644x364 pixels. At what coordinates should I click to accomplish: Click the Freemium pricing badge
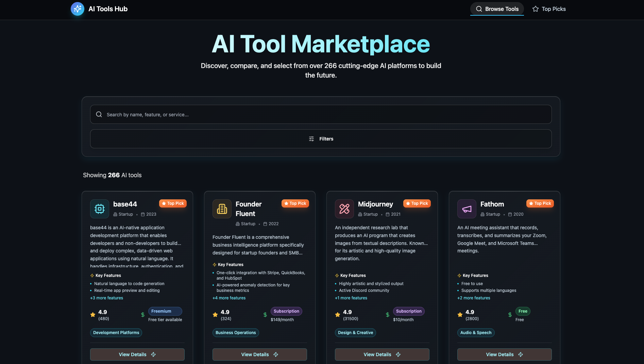coord(165,311)
